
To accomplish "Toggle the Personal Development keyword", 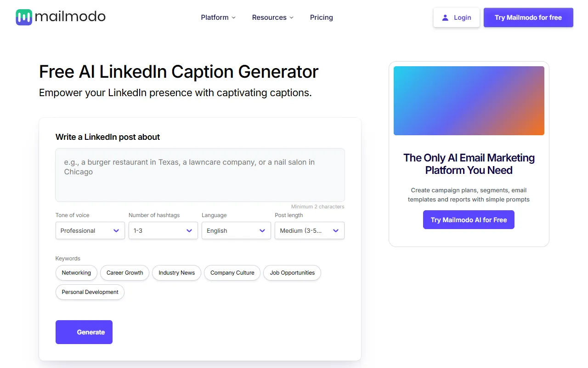I will pyautogui.click(x=90, y=292).
